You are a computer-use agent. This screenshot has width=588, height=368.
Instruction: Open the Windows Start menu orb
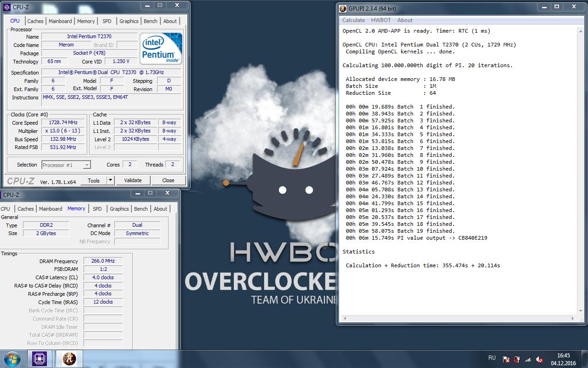12,358
